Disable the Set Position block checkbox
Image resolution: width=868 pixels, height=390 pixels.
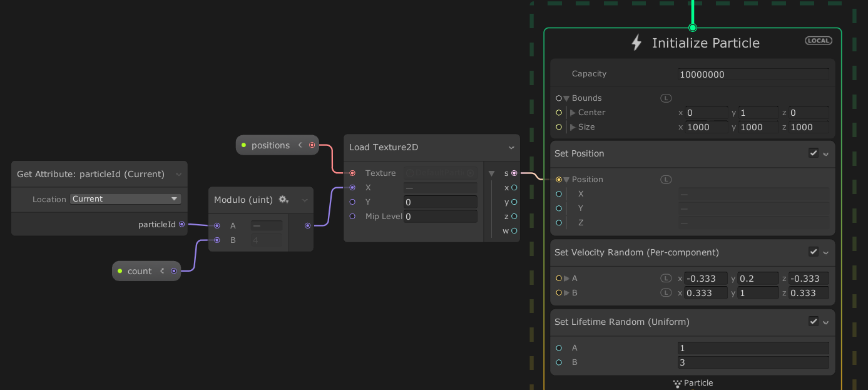click(x=813, y=153)
